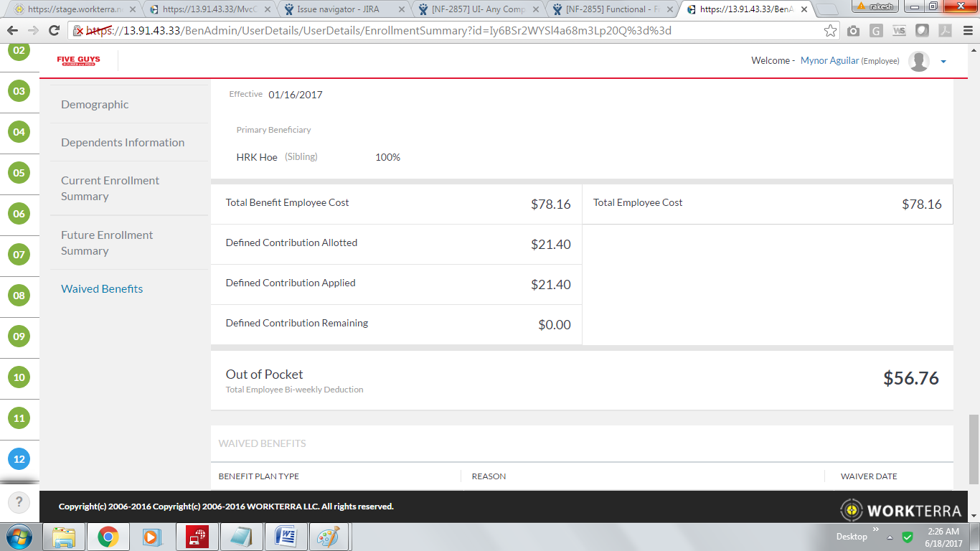The image size is (980, 551).
Task: Click the Windows Start button
Action: tap(19, 537)
